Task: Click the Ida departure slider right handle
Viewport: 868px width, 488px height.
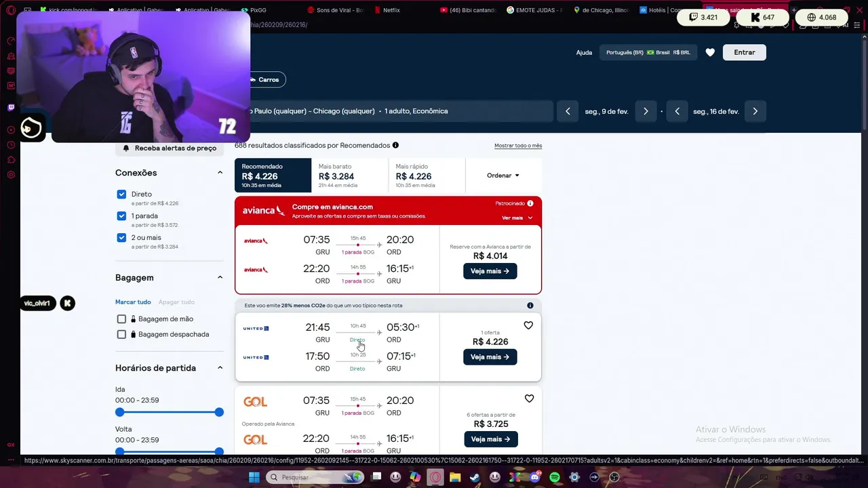Action: [x=219, y=412]
